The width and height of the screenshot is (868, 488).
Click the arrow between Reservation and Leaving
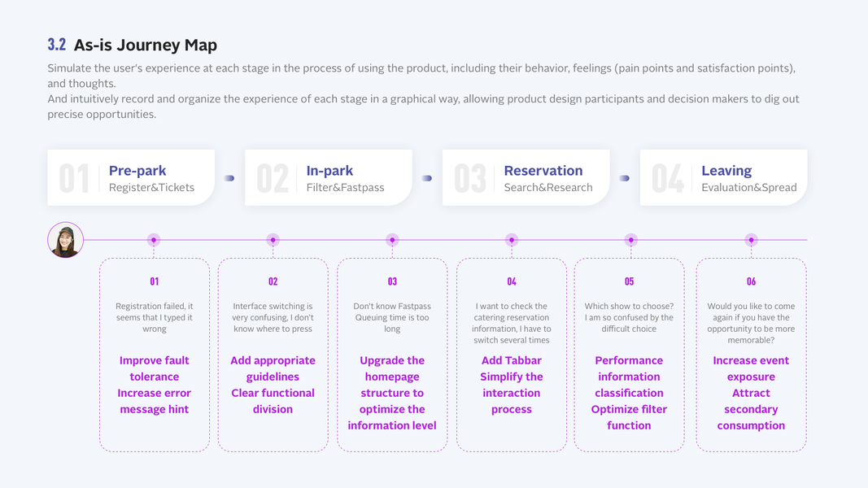pos(625,178)
